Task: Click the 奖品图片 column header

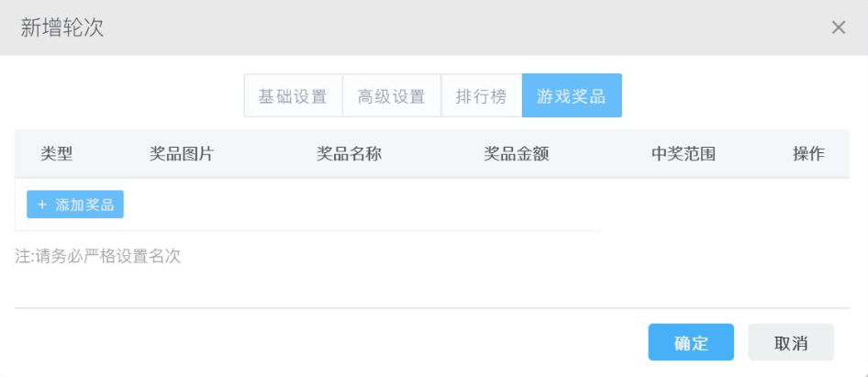Action: [x=182, y=154]
